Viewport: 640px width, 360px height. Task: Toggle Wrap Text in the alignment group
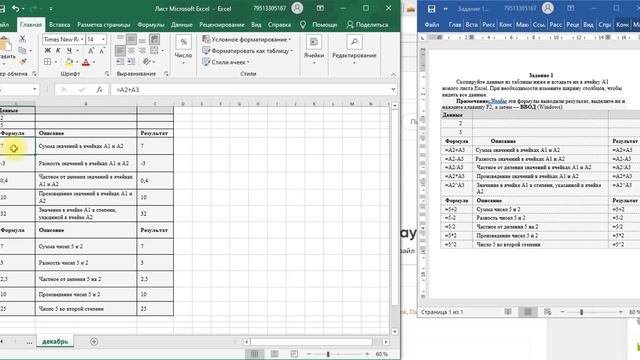pos(154,39)
